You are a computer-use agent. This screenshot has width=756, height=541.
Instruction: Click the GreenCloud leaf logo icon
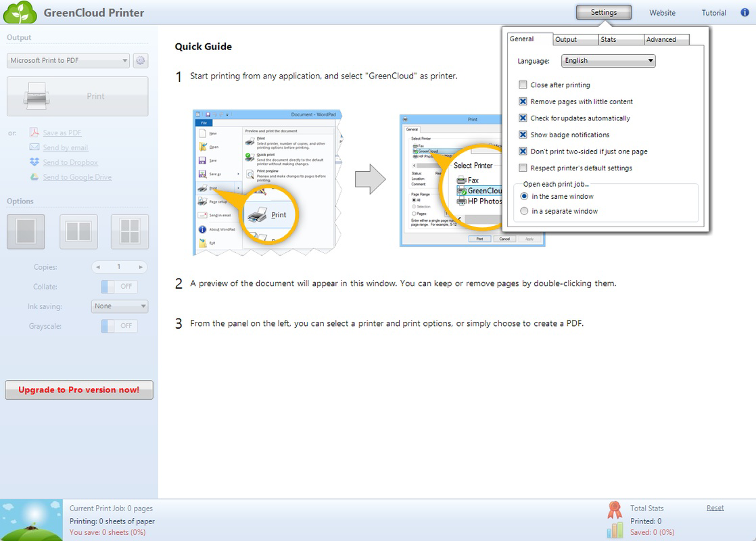[20, 13]
